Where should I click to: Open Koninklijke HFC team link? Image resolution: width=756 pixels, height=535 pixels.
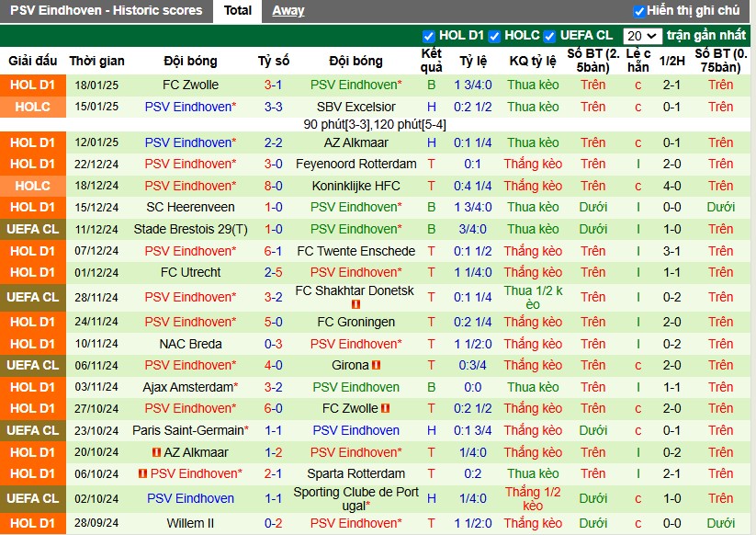click(x=355, y=186)
